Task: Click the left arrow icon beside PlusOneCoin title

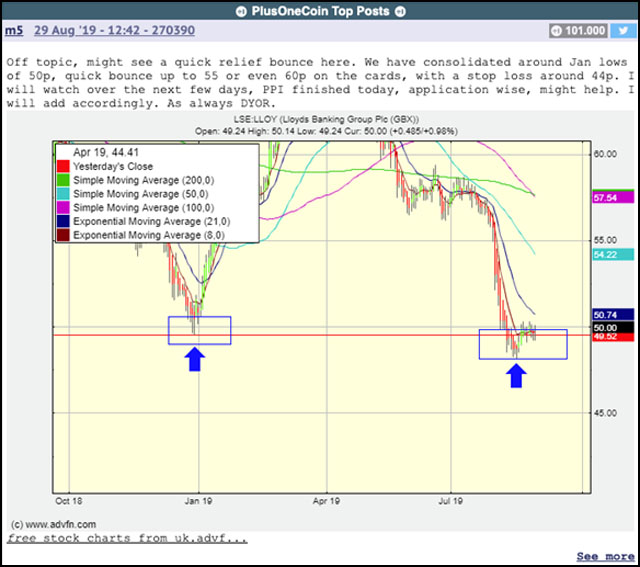Action: click(x=242, y=10)
